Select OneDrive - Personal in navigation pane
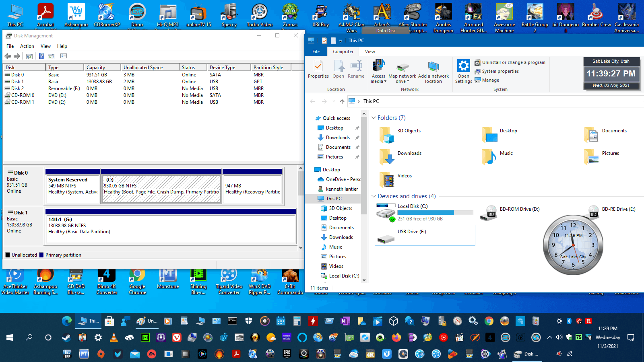Viewport: 644px width, 362px height. tap(339, 179)
